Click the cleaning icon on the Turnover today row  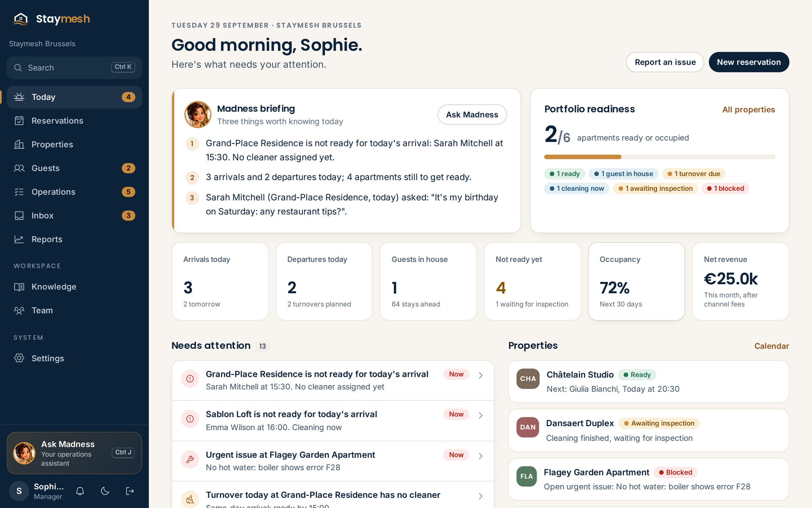coord(190,499)
